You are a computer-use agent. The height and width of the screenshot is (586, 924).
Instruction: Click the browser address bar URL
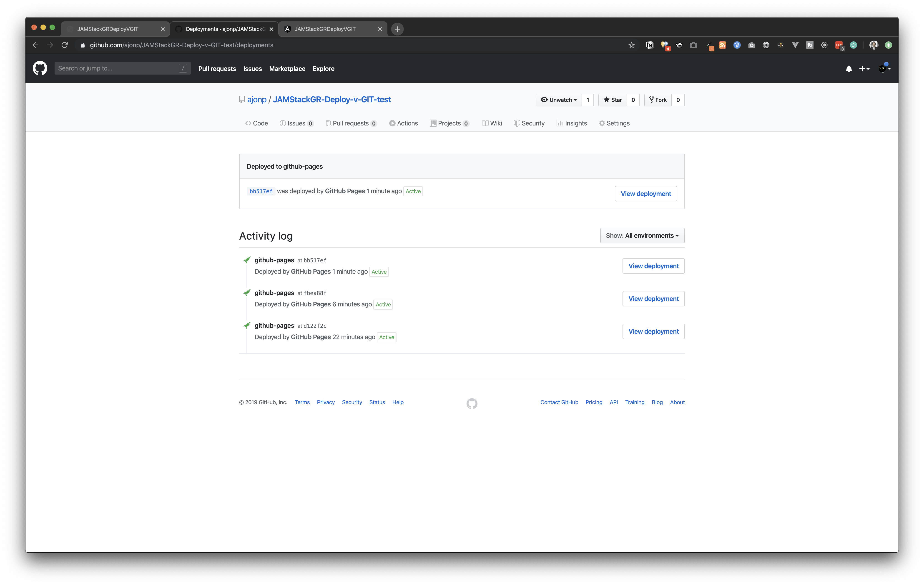tap(181, 45)
